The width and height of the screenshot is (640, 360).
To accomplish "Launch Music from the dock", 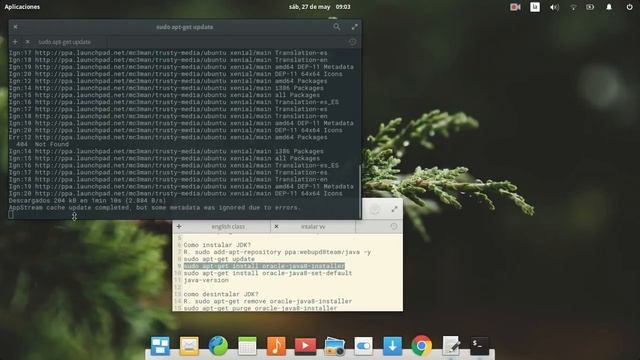I will pos(276,346).
